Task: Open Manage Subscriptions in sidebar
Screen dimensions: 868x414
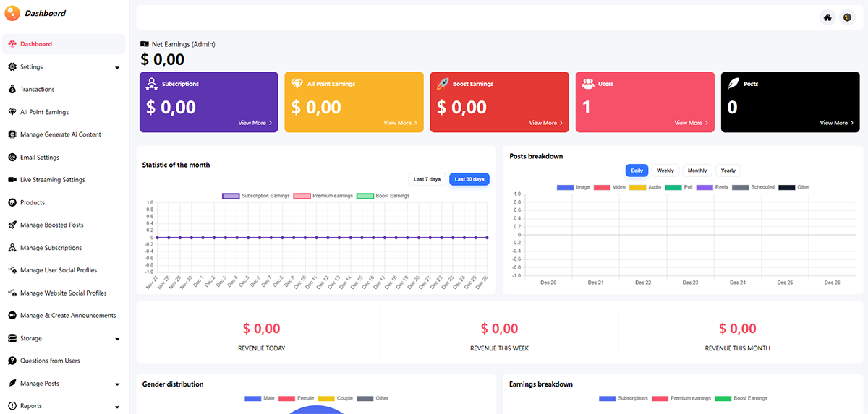Action: click(51, 248)
